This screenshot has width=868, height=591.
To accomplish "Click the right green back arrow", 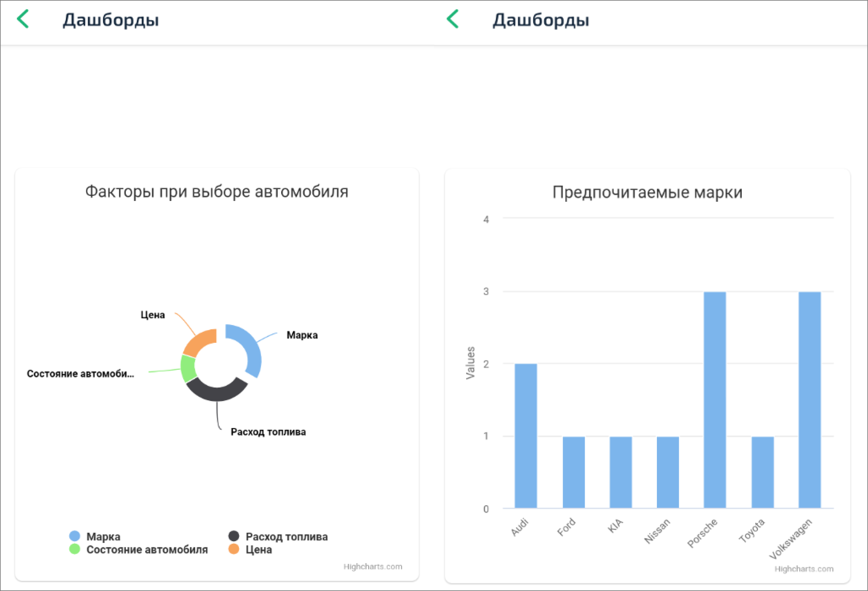I will point(453,19).
